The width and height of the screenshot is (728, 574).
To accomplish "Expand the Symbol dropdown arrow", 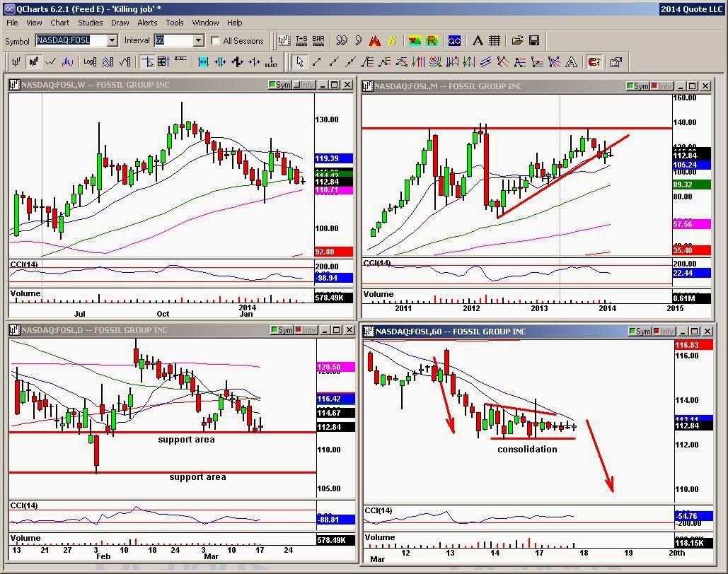I will pos(112,41).
